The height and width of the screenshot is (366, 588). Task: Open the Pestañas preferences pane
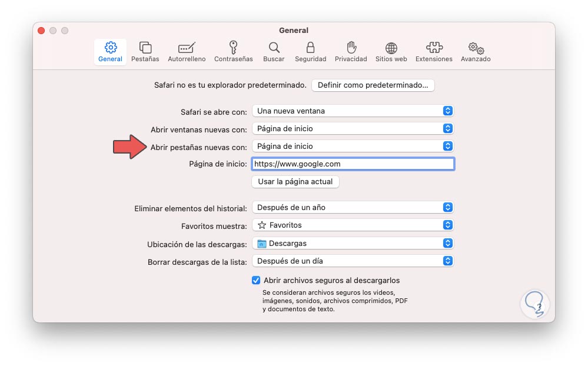click(145, 52)
